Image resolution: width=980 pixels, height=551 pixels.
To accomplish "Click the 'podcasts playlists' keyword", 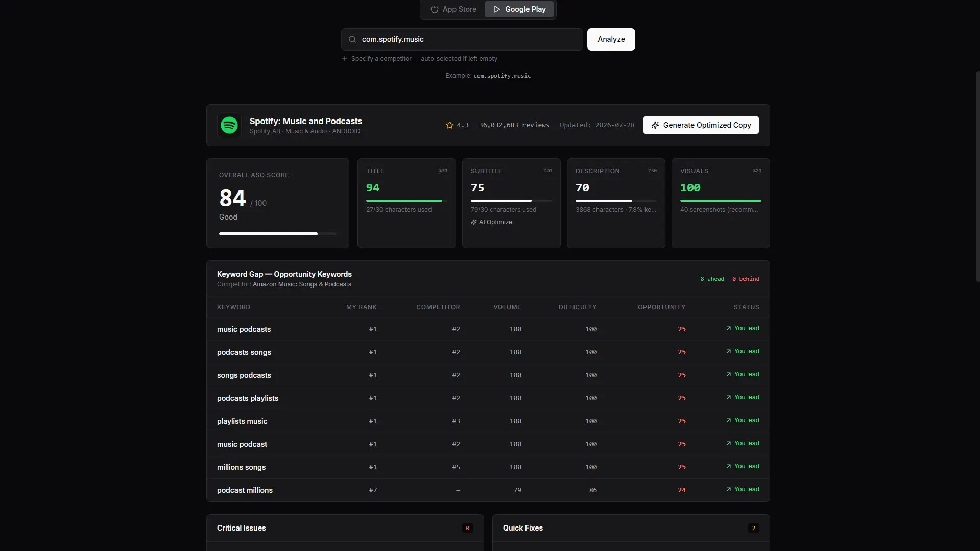I will point(248,398).
